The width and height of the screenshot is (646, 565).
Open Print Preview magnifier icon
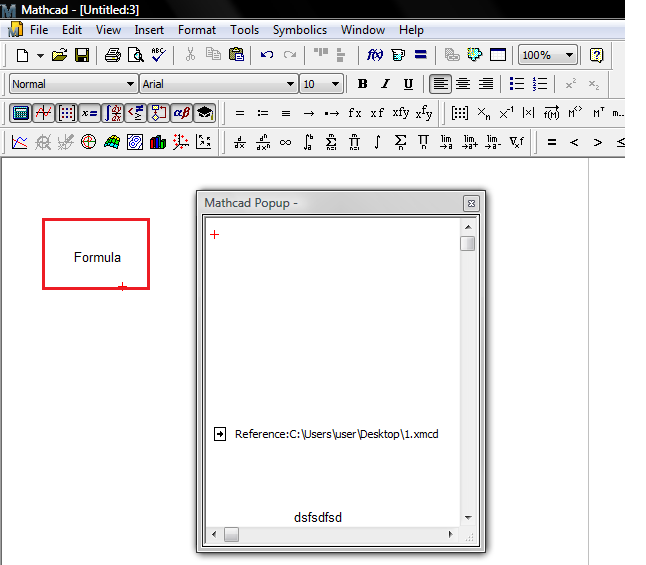click(136, 55)
